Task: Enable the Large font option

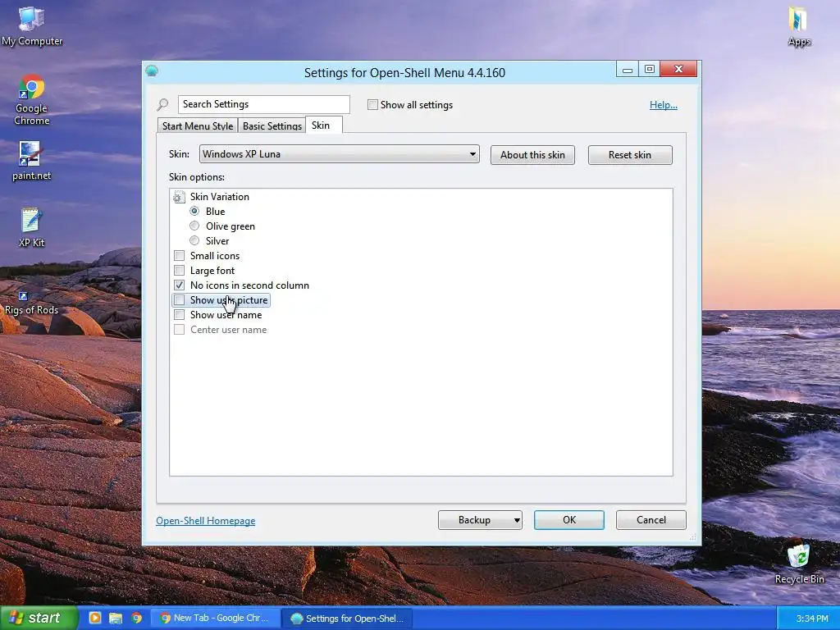Action: click(180, 271)
